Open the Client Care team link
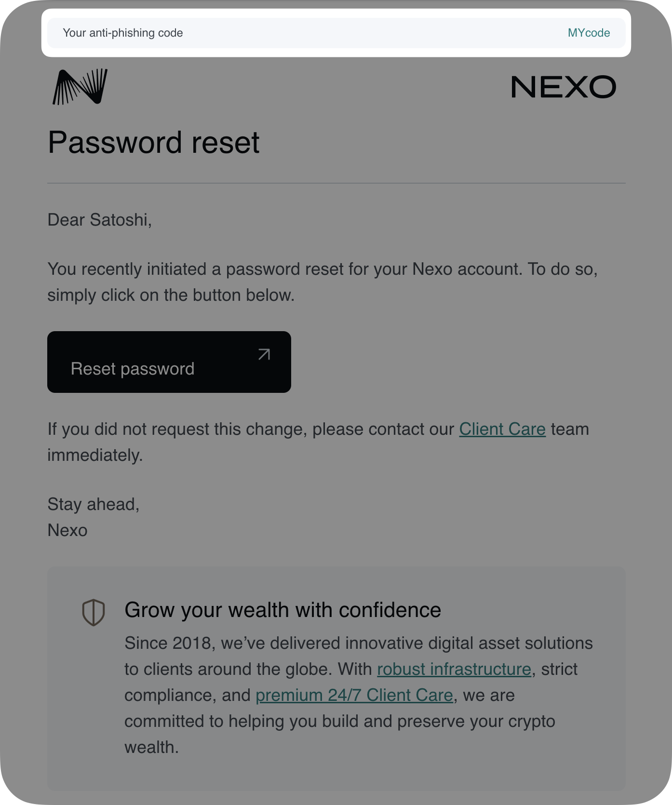The height and width of the screenshot is (805, 672). pyautogui.click(x=502, y=429)
